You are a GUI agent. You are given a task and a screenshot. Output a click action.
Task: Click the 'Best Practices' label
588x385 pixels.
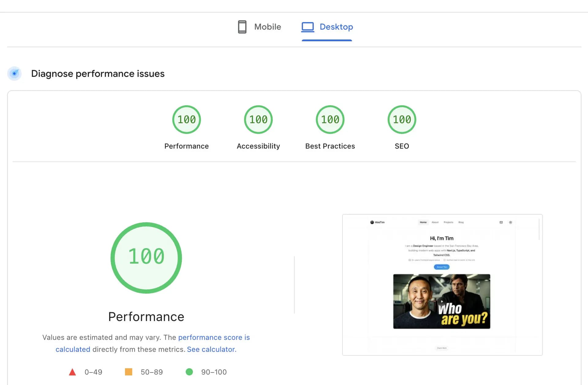tap(330, 146)
